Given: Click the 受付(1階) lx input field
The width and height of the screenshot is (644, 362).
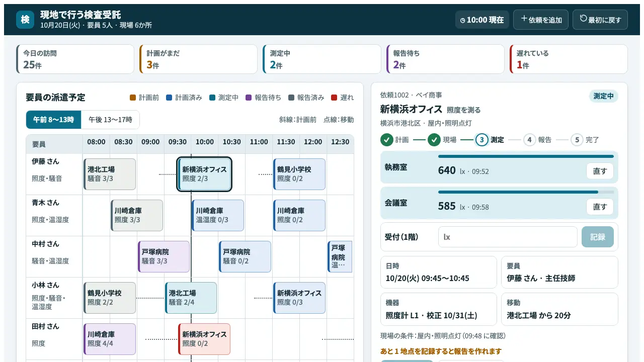Looking at the screenshot, I should click(508, 237).
